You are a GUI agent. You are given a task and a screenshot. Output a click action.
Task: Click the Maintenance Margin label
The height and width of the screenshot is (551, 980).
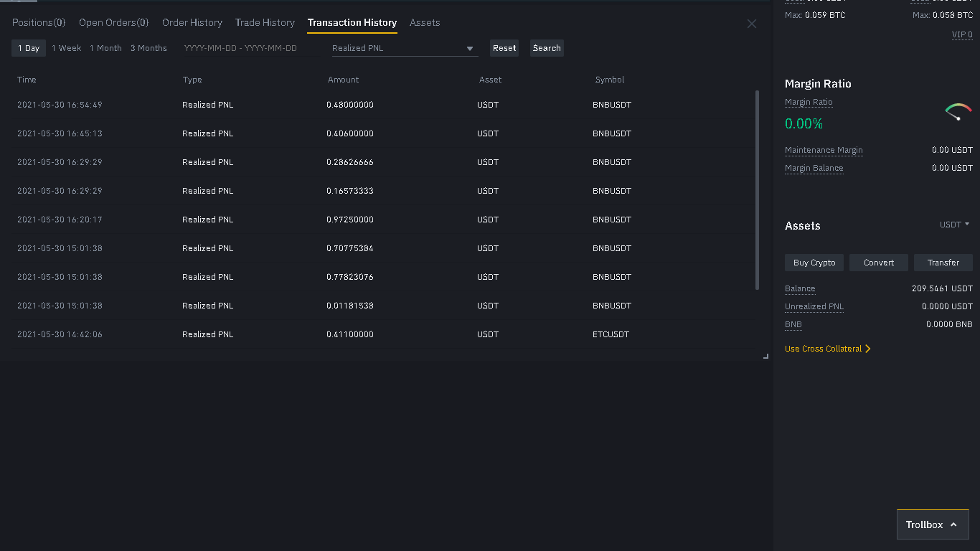[x=824, y=150]
